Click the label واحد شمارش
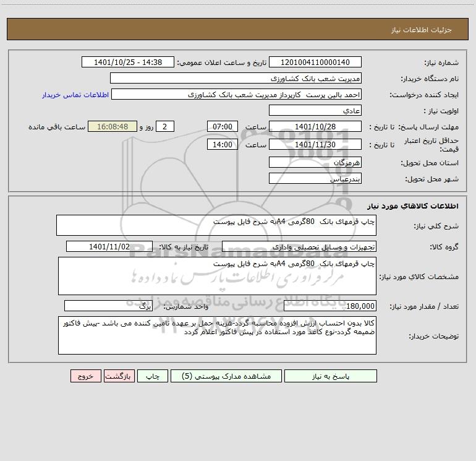476x461 pixels. click(186, 306)
